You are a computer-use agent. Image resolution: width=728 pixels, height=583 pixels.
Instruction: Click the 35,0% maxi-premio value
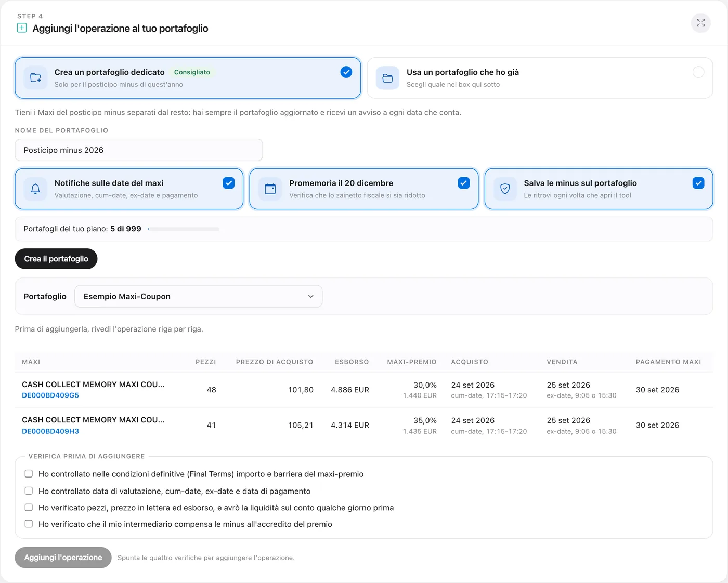click(425, 420)
